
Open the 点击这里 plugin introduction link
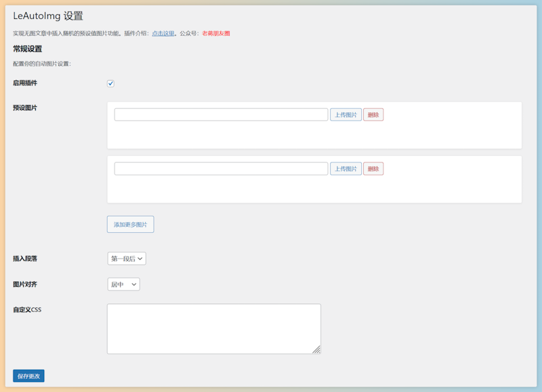pyautogui.click(x=163, y=33)
